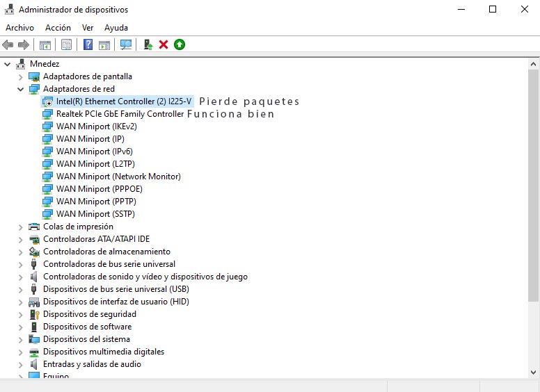
Task: Expand Adaptadores de pantalla
Action: 20,76
